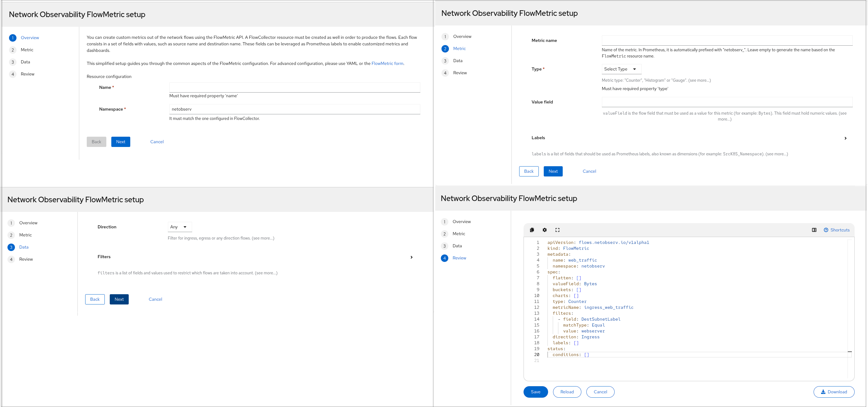Viewport: 868px width, 407px height.
Task: Open the Select Type dropdown
Action: [x=621, y=69]
